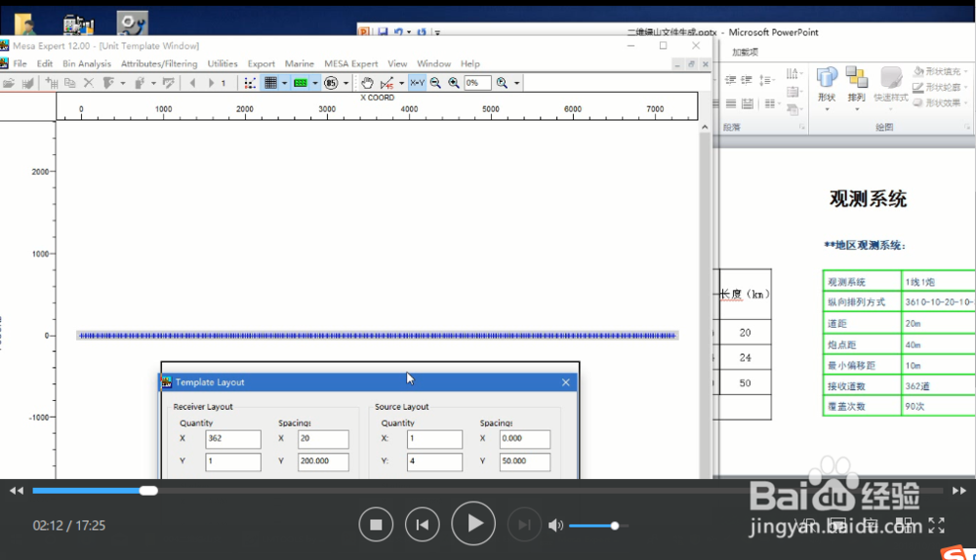976x560 pixels.
Task: Click the copy icon in Mesa toolbar
Action: click(x=70, y=83)
